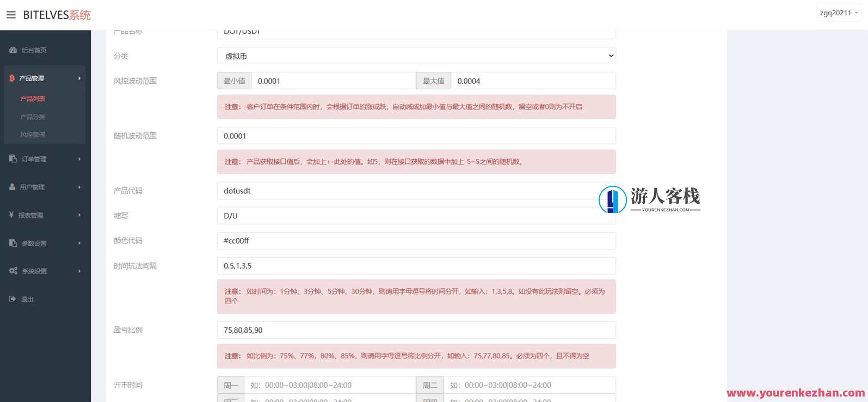Click the 周二 opening time field

click(530, 385)
